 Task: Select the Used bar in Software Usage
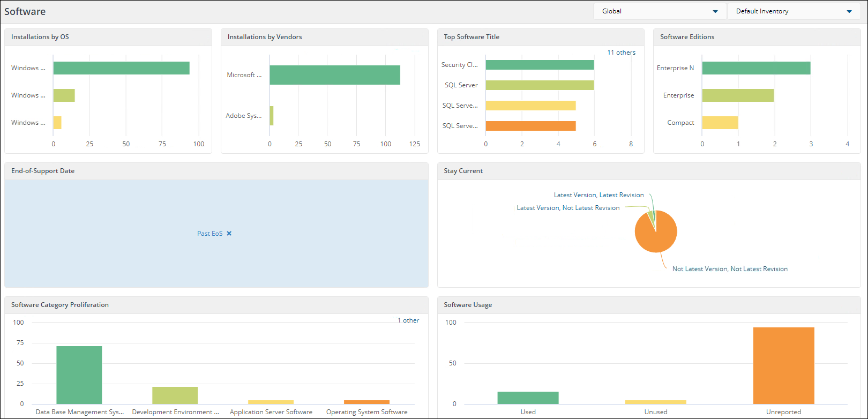pos(528,398)
